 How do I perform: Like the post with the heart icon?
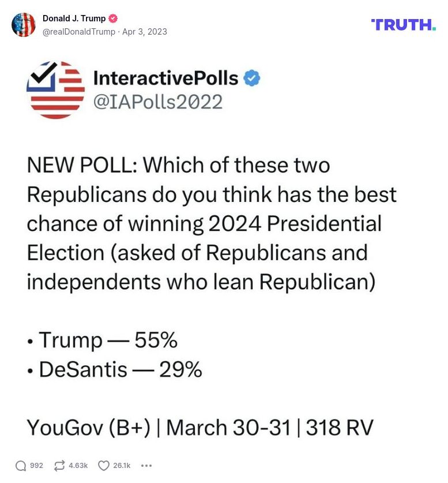tap(104, 466)
